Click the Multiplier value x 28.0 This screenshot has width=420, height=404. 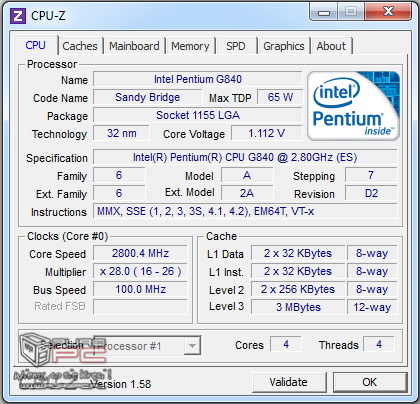tap(140, 271)
